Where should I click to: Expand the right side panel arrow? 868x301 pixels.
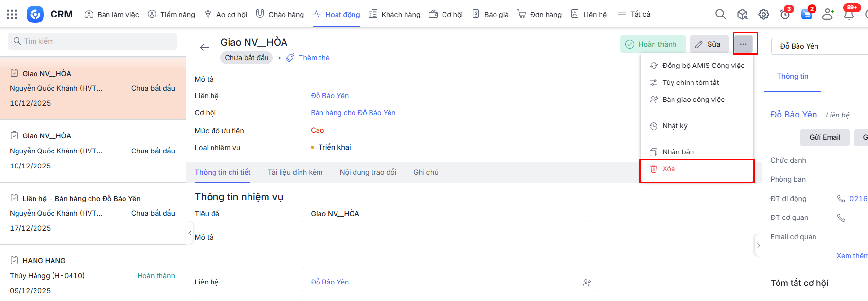point(758,246)
